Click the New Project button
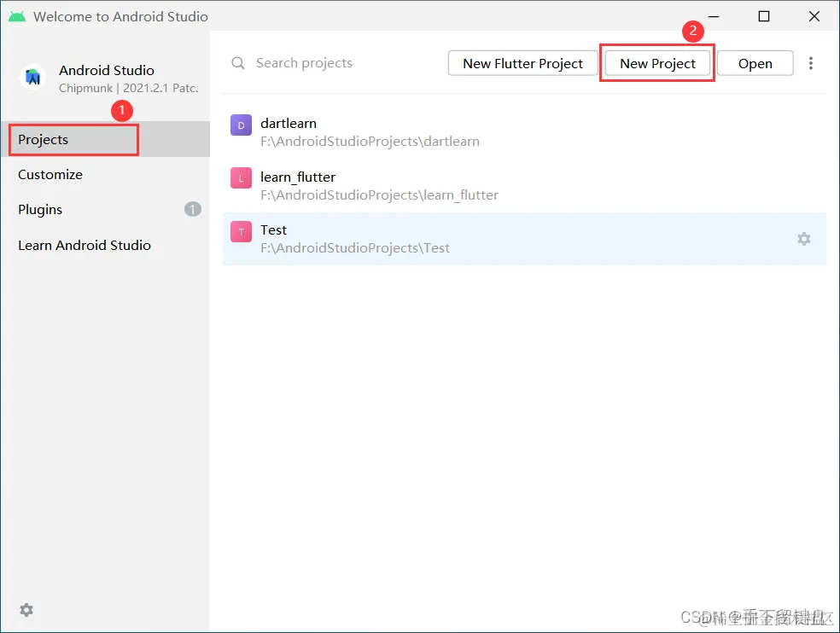The width and height of the screenshot is (840, 633). 657,63
